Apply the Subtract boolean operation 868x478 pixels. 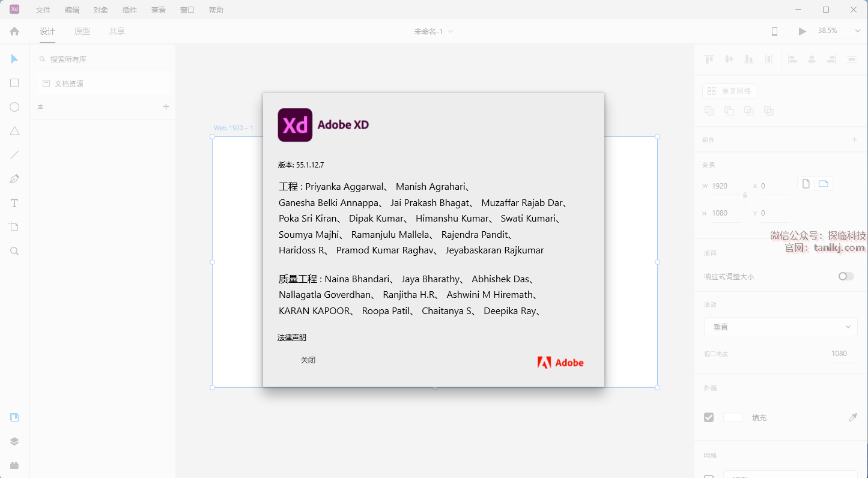coord(729,111)
